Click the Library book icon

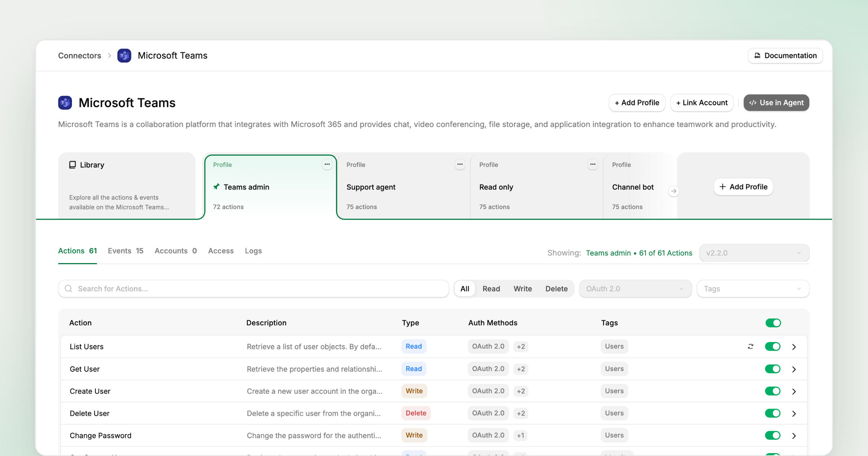(72, 165)
